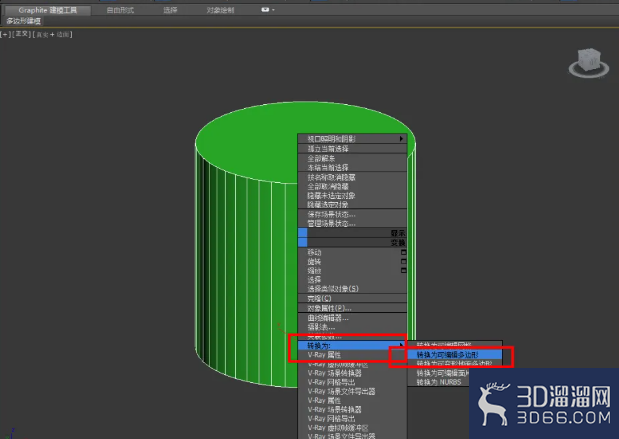Open the ribbon display mode dropdown arrow

point(273,10)
